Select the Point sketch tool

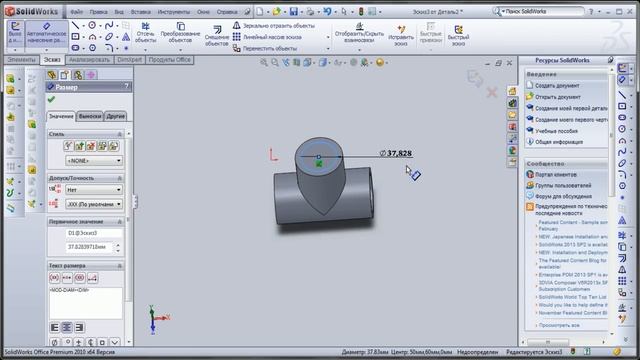(x=126, y=48)
